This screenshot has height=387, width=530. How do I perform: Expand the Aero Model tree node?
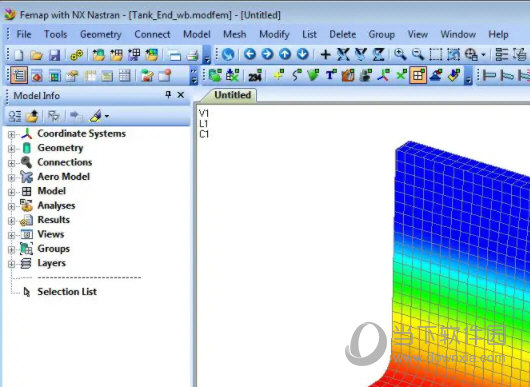[11, 178]
